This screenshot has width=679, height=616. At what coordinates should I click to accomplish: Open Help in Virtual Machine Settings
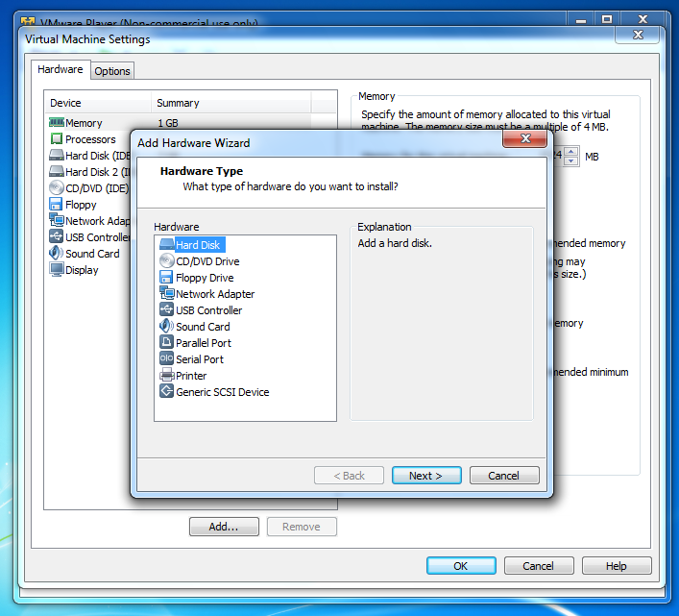tap(617, 566)
